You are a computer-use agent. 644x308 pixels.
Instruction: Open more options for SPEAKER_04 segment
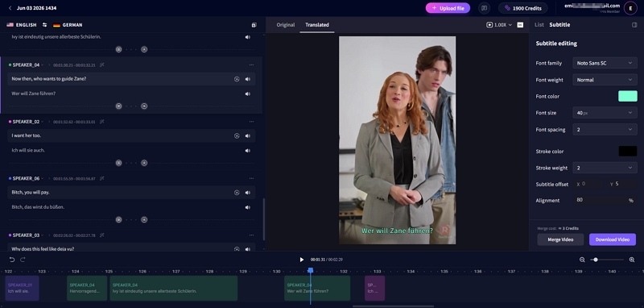[x=251, y=65]
